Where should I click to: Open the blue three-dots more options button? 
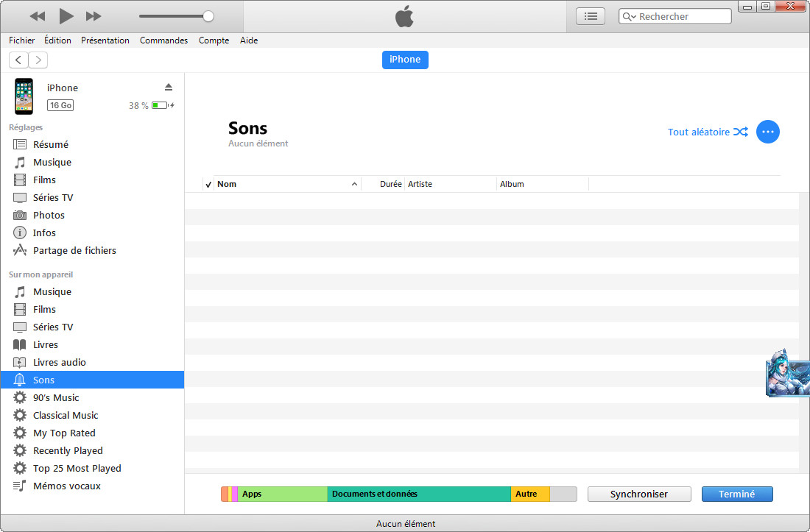click(x=767, y=132)
